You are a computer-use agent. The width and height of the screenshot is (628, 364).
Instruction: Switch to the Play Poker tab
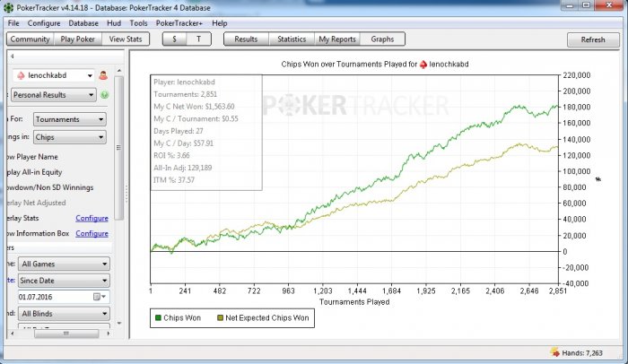pos(77,39)
